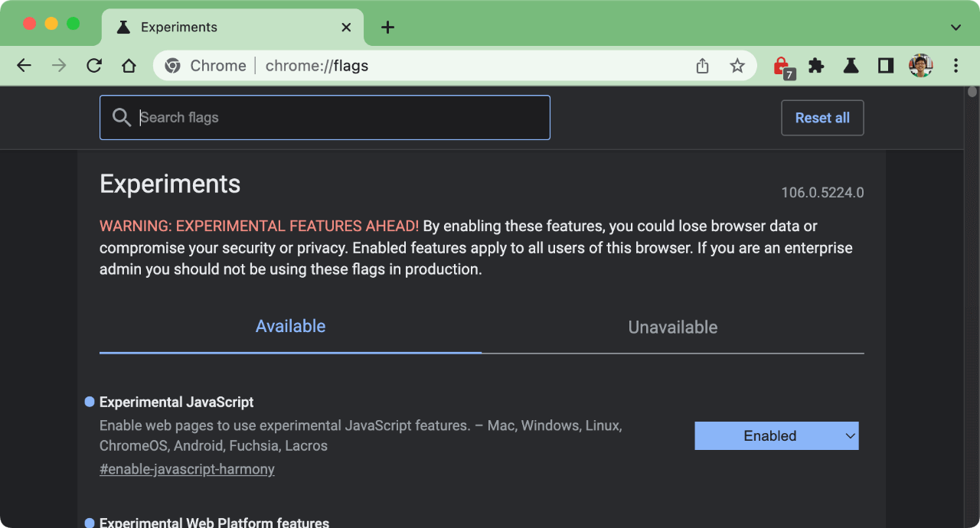Viewport: 980px width, 528px height.
Task: Open the Share menu in the toolbar
Action: click(702, 66)
